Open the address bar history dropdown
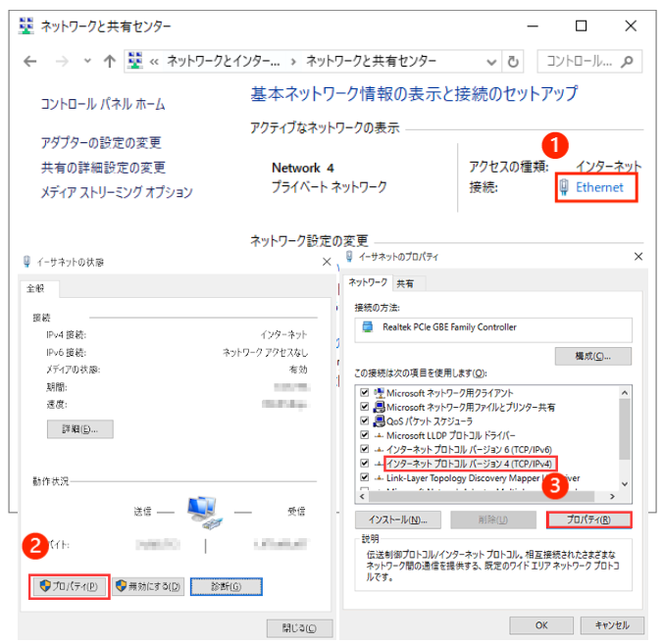Image resolution: width=663 pixels, height=644 pixels. 491,62
